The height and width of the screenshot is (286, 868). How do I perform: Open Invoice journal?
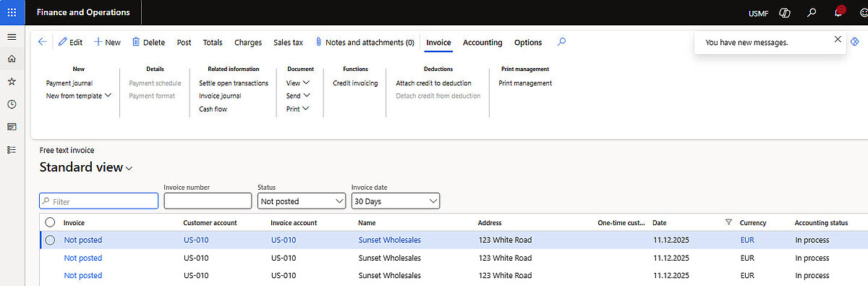click(x=220, y=96)
